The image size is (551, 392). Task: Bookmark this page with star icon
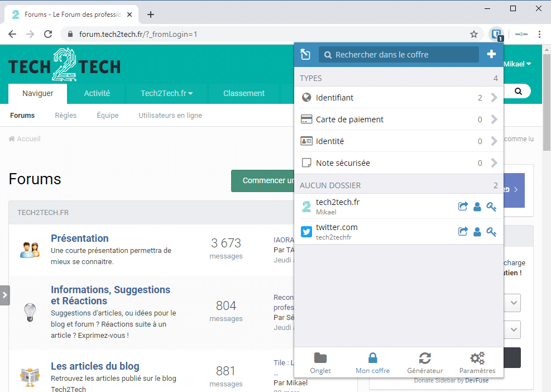tap(474, 34)
